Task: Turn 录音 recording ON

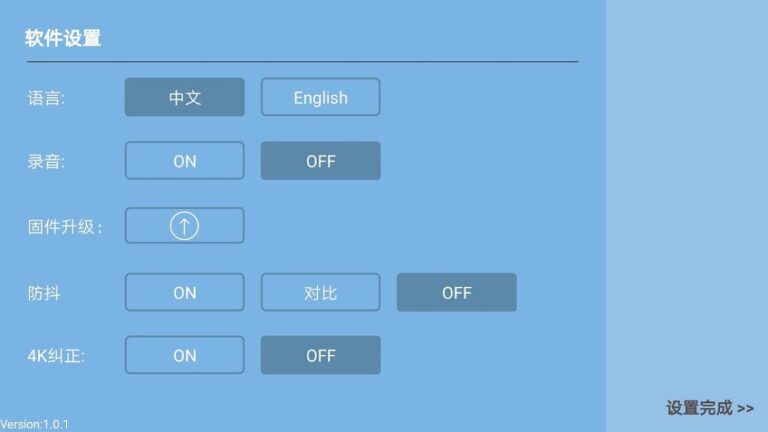Action: click(x=184, y=161)
